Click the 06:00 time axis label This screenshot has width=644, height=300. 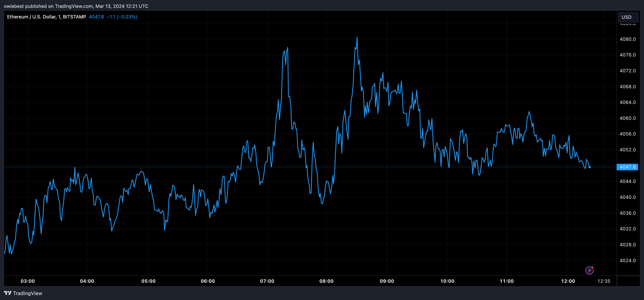208,281
